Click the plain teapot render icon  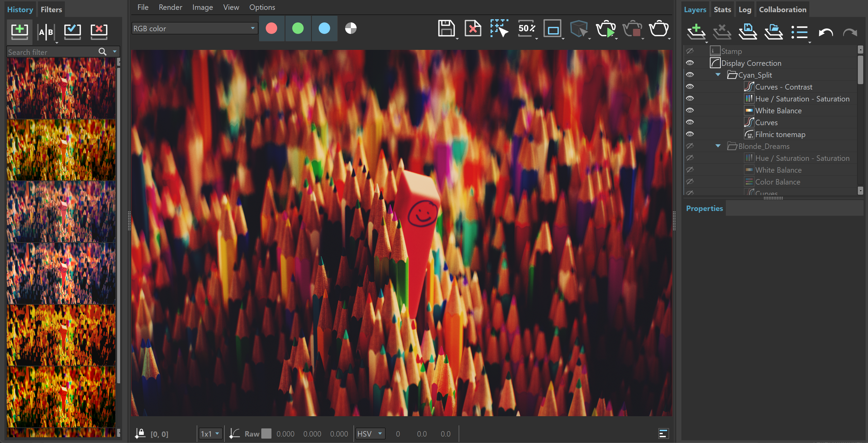659,28
